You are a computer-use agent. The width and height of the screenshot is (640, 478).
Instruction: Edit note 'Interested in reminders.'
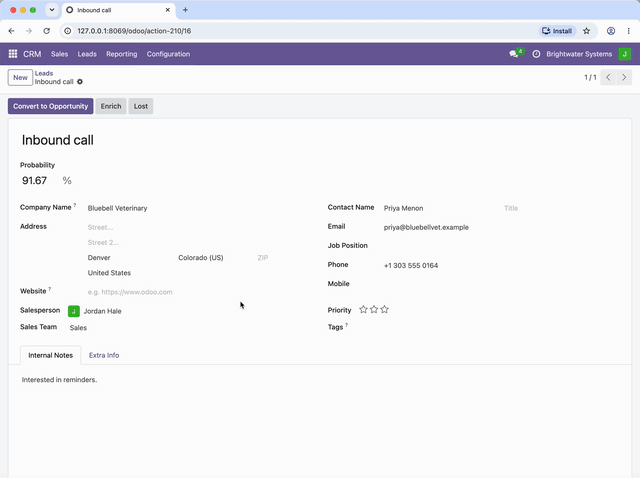click(60, 380)
